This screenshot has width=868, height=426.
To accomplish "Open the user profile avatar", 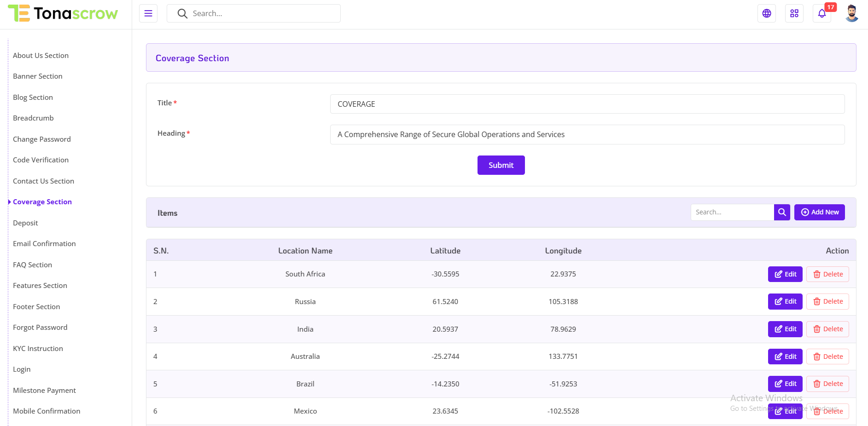I will click(x=852, y=13).
